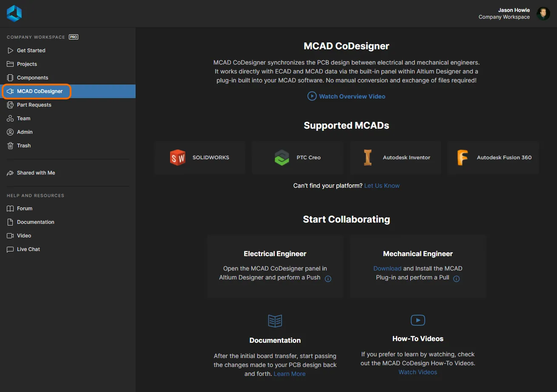Select the Autodesk Inventor MCAD card

[x=395, y=158]
